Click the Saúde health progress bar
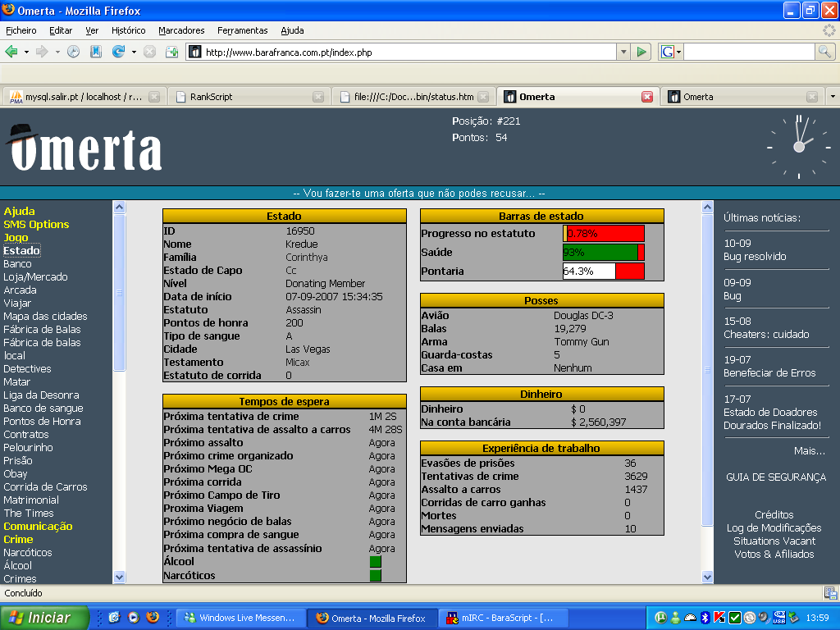Viewport: 840px width, 630px height. click(603, 253)
